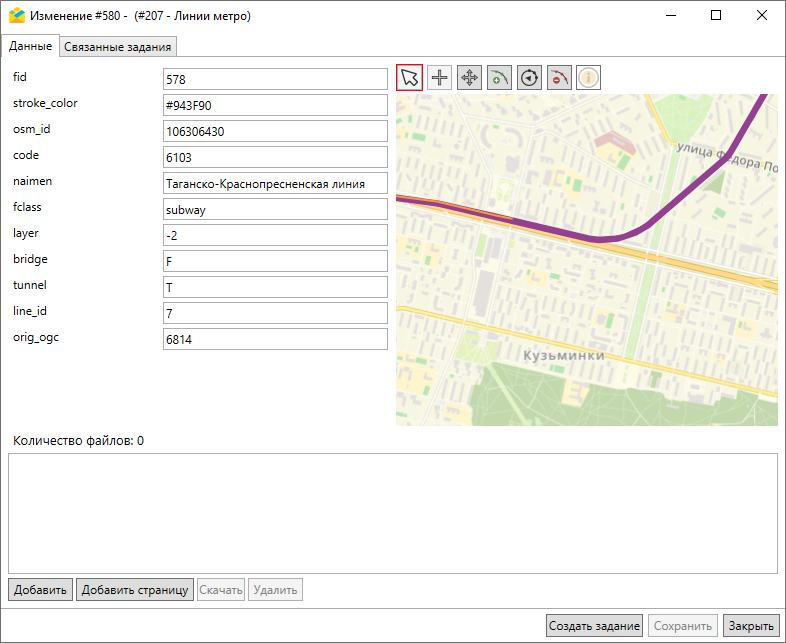The image size is (786, 643).
Task: Select the line_id input field
Action: [275, 313]
